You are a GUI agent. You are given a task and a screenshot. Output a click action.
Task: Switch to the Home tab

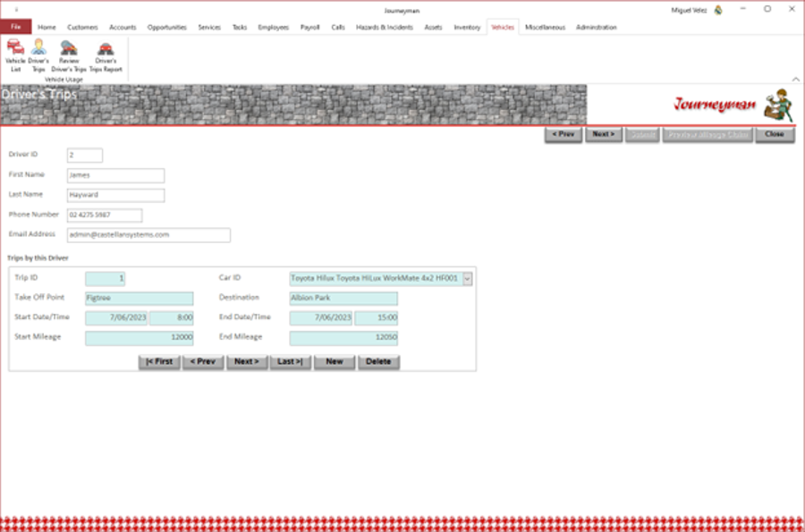point(47,27)
